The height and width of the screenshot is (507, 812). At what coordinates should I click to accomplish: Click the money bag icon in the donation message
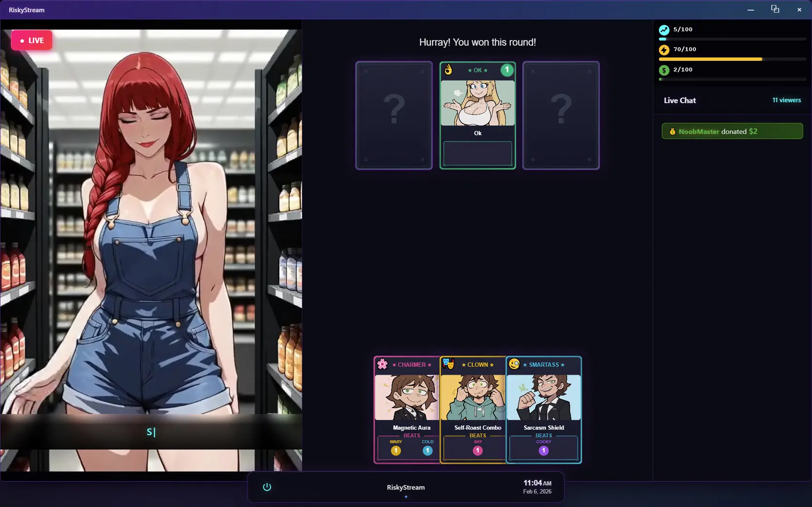click(672, 131)
